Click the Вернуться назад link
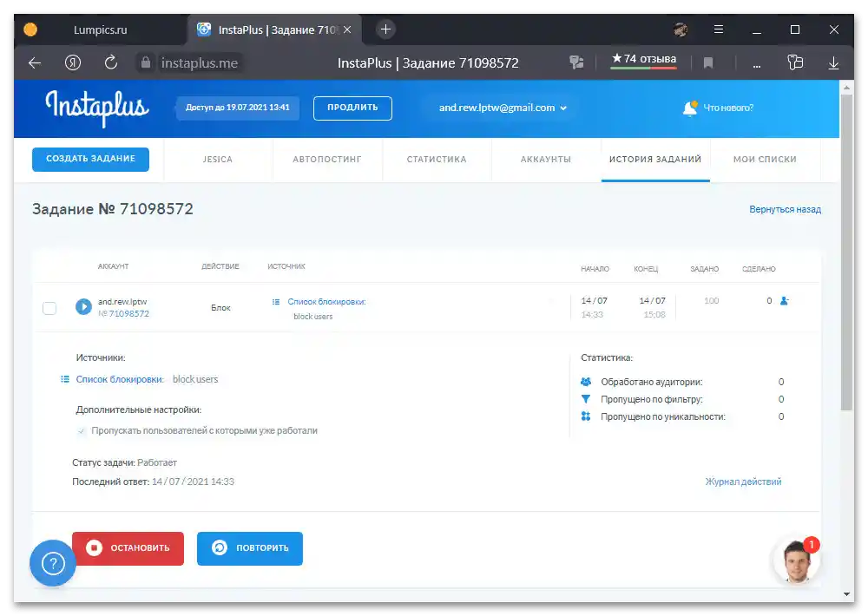 785,209
